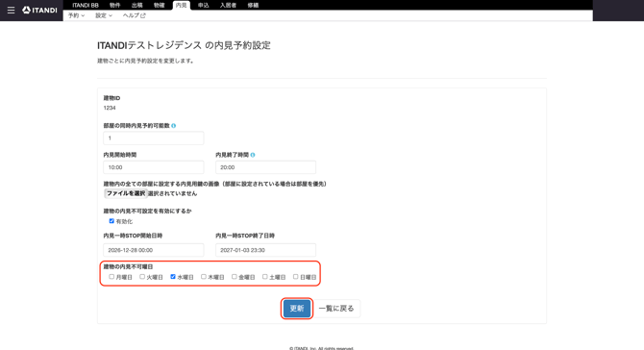Click the 内見一時STOP終了日時 field
The width and height of the screenshot is (644, 350).
point(265,250)
